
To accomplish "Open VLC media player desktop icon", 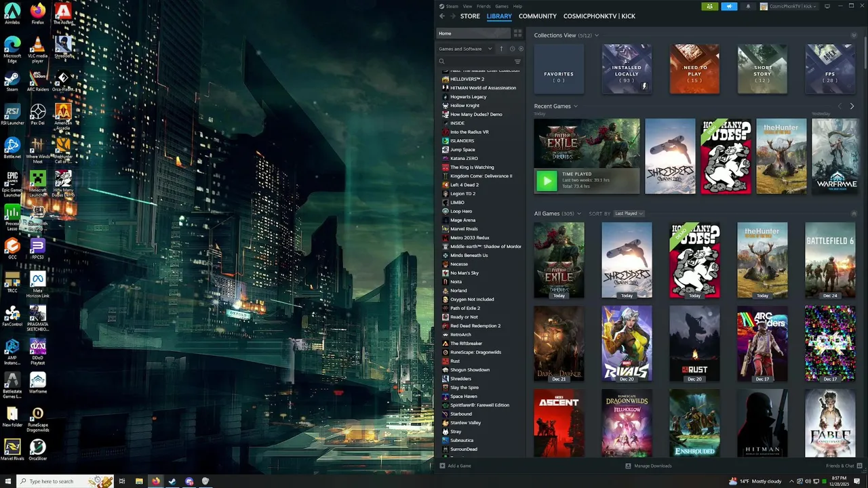I will click(x=38, y=50).
